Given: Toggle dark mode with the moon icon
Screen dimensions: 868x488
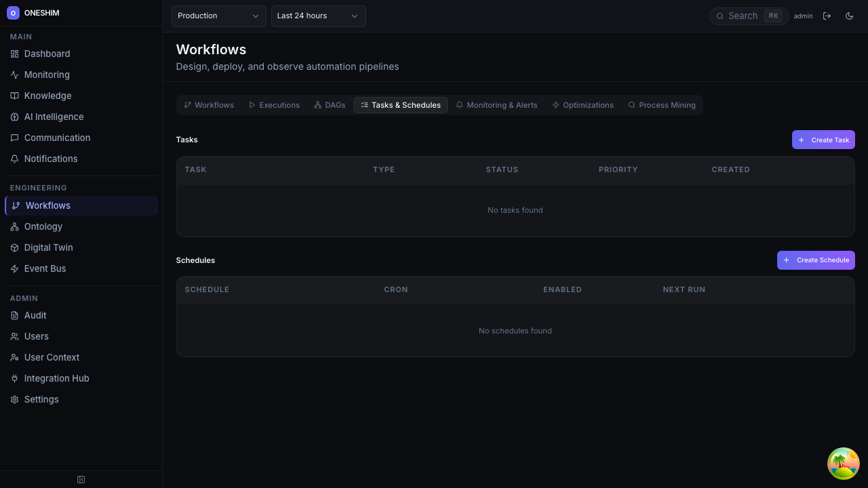Looking at the screenshot, I should tap(849, 16).
